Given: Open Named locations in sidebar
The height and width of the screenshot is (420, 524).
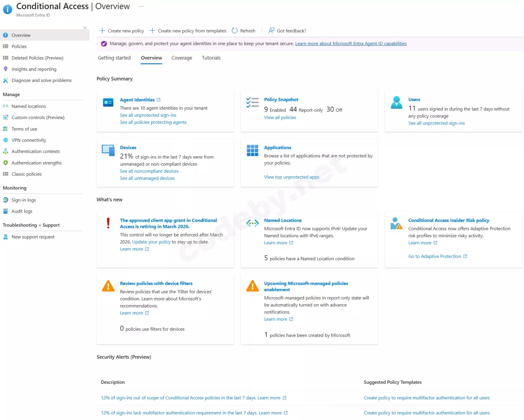Looking at the screenshot, I should 28,106.
